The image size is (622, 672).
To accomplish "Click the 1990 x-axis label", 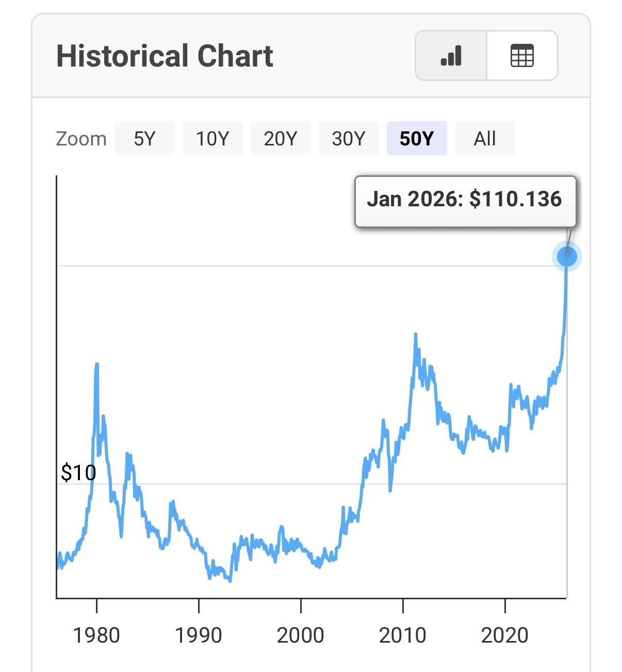I will 199,635.
